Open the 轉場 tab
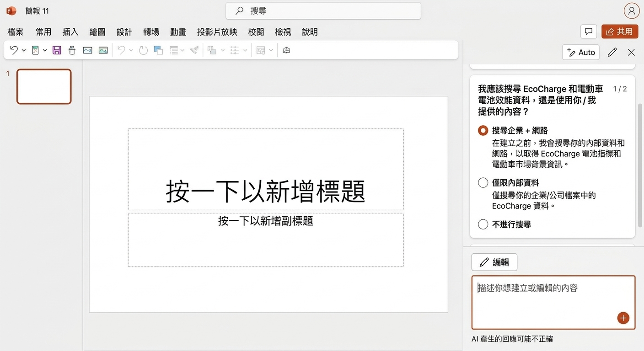The image size is (644, 351). click(x=151, y=32)
